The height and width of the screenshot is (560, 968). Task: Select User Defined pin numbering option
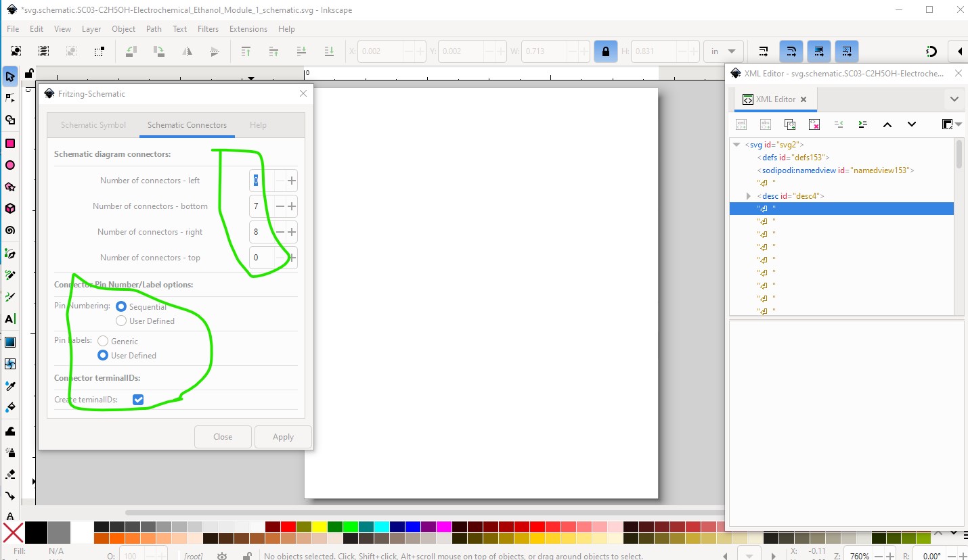tap(121, 321)
